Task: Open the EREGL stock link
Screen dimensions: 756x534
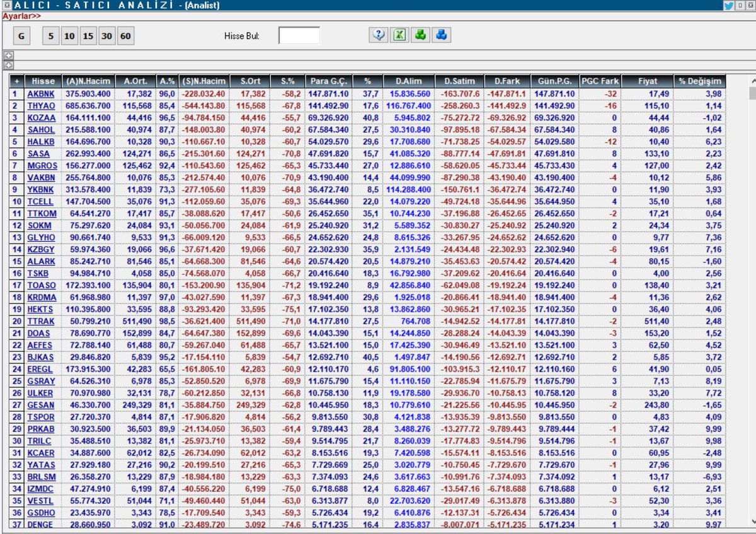Action: point(41,369)
